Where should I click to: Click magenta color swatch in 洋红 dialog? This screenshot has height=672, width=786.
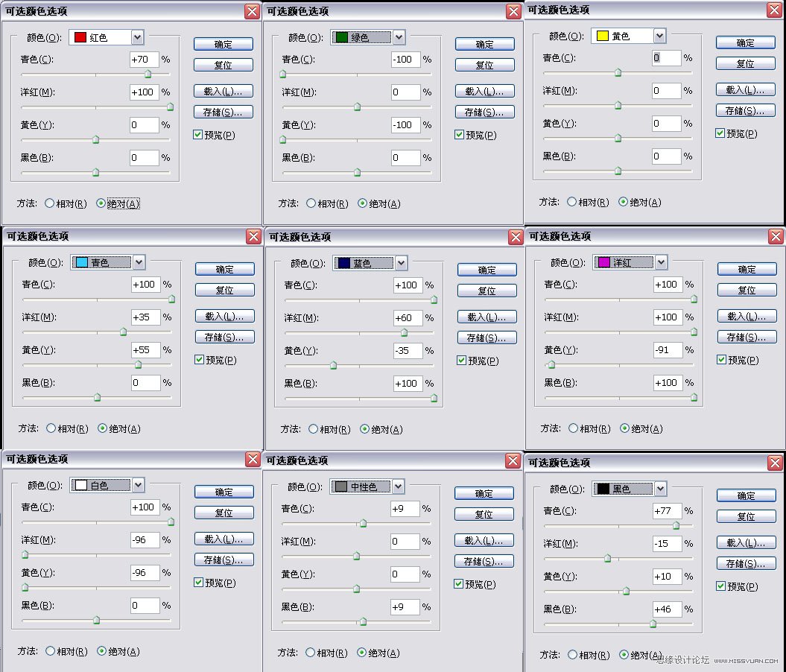click(604, 262)
